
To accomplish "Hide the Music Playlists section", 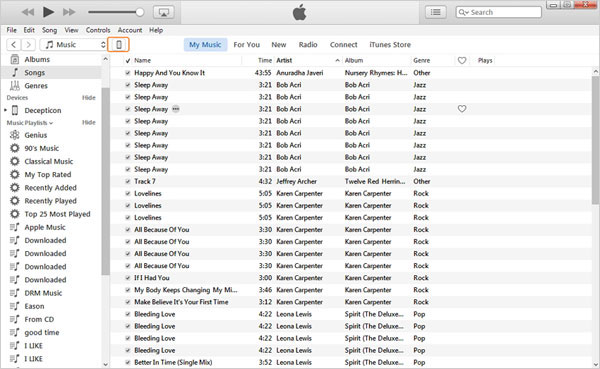I will point(88,122).
